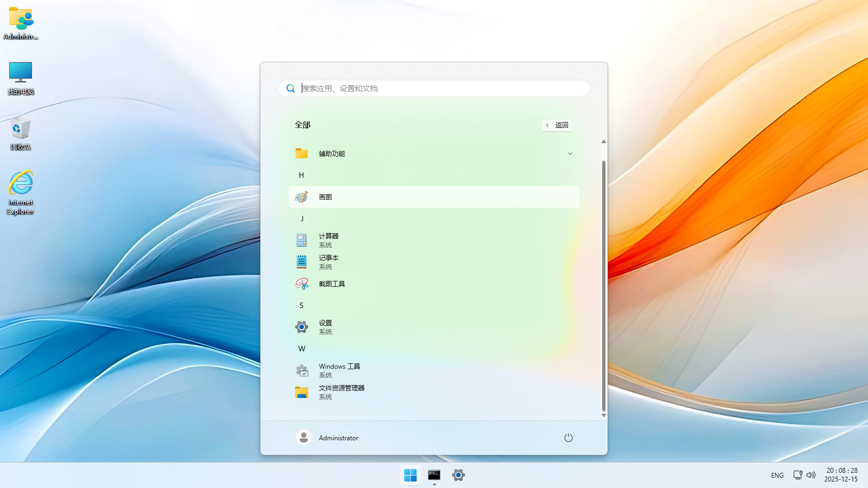Select the 我的电脑 desktop icon
This screenshot has height=488, width=868.
click(21, 78)
